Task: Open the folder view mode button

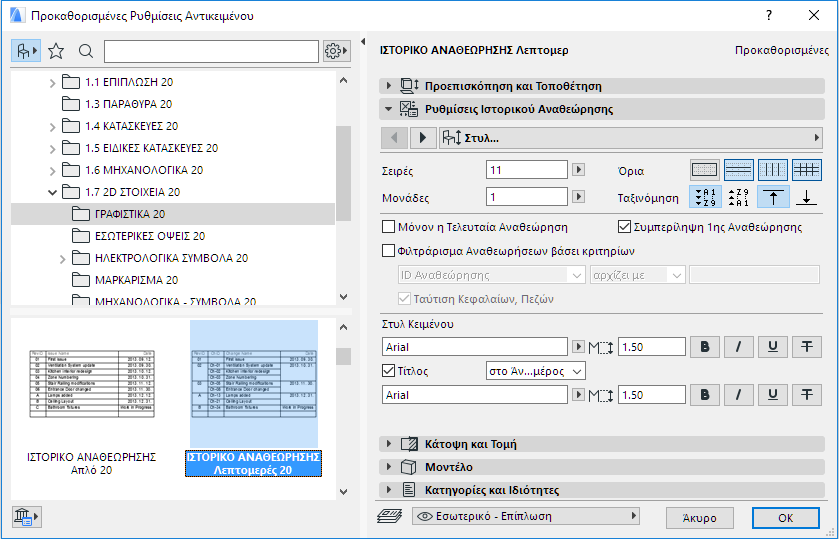Action: click(26, 51)
